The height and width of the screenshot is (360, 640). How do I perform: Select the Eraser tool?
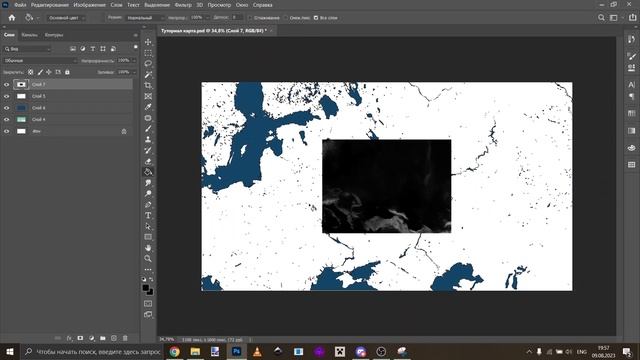coord(148,161)
